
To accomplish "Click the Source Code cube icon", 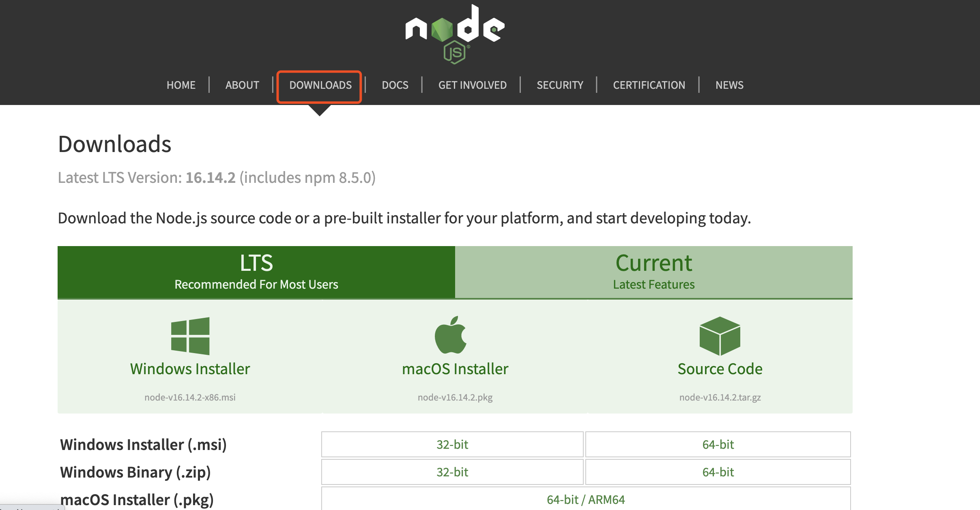I will pos(720,336).
